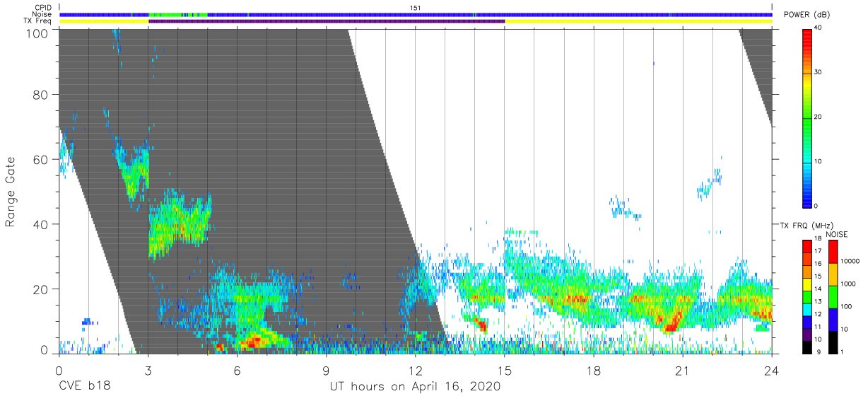
Task: Click the POWER (dB) legend title
Action: [807, 15]
